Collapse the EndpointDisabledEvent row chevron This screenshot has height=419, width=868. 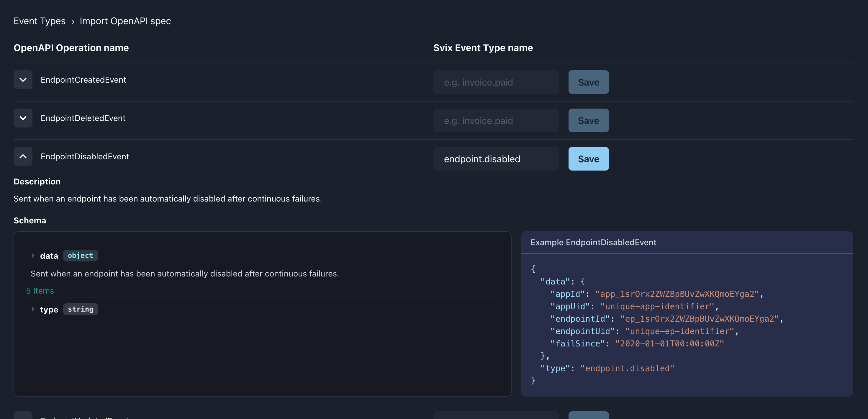click(x=23, y=156)
